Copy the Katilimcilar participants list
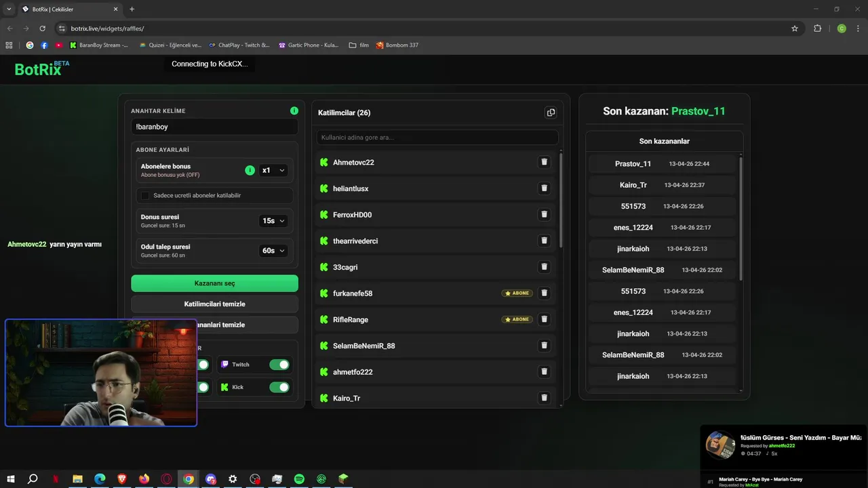868x488 pixels. pos(551,113)
